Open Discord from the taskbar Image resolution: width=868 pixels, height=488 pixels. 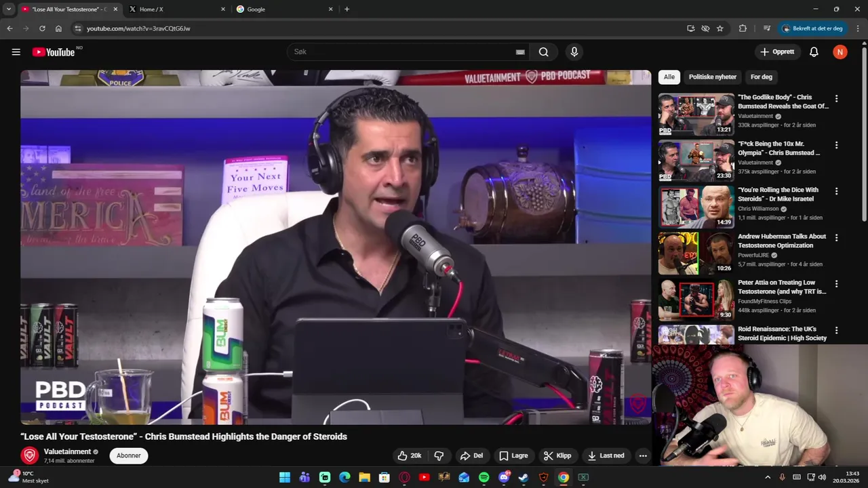[504, 477]
